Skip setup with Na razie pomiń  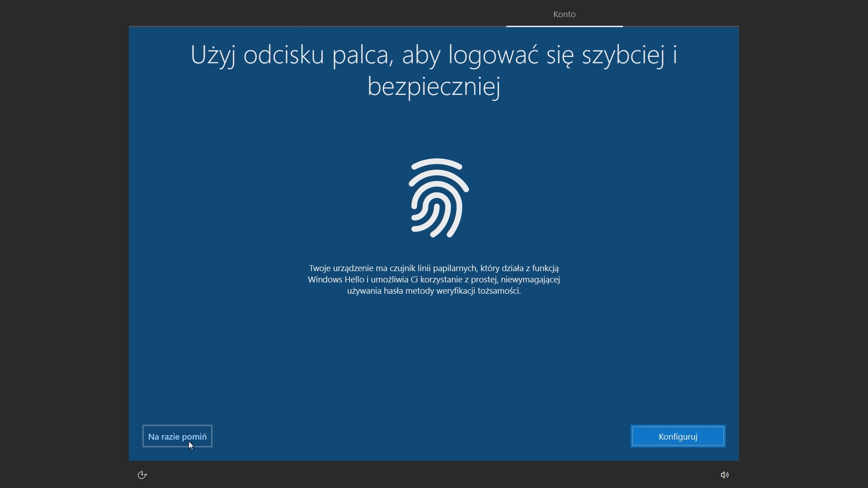tap(177, 436)
